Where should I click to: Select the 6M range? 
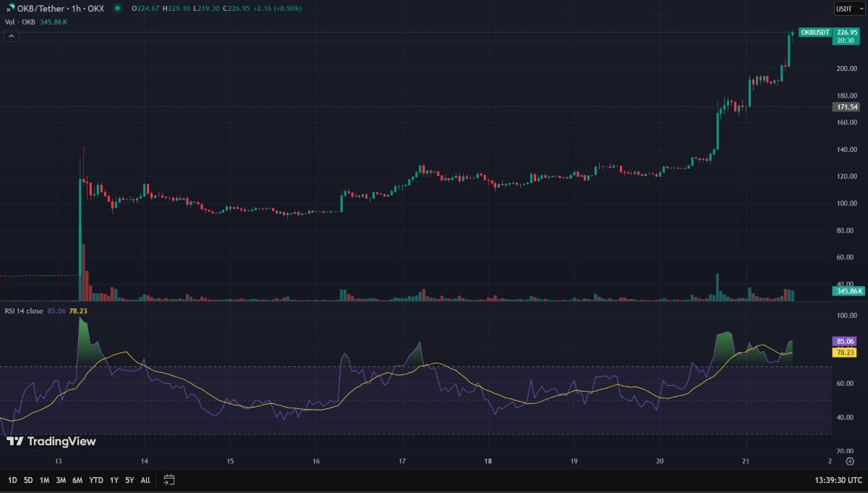click(x=77, y=479)
